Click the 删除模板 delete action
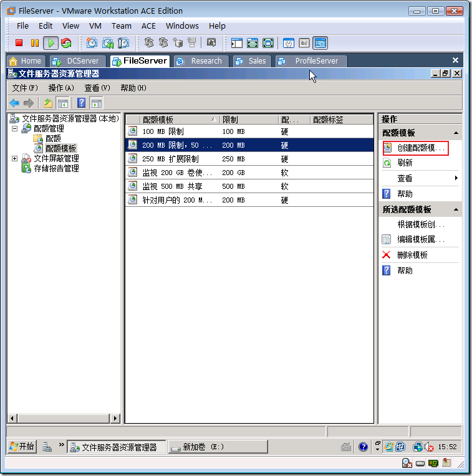The width and height of the screenshot is (472, 476). [x=412, y=255]
